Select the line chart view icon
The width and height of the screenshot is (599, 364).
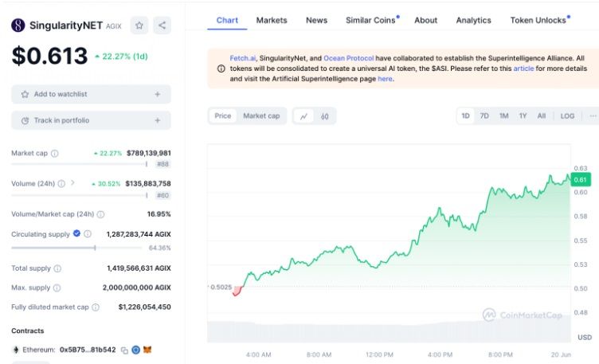point(304,116)
